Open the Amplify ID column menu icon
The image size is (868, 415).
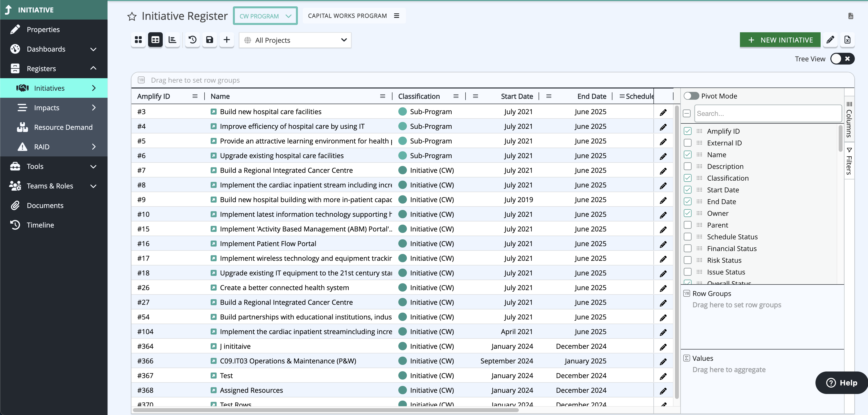195,96
